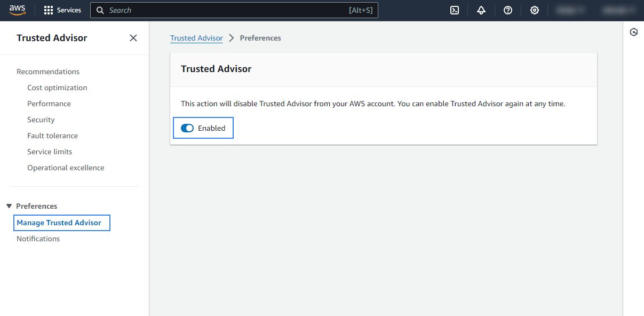Image resolution: width=644 pixels, height=316 pixels.
Task: Launch the CloudShell terminal icon
Action: (x=455, y=10)
